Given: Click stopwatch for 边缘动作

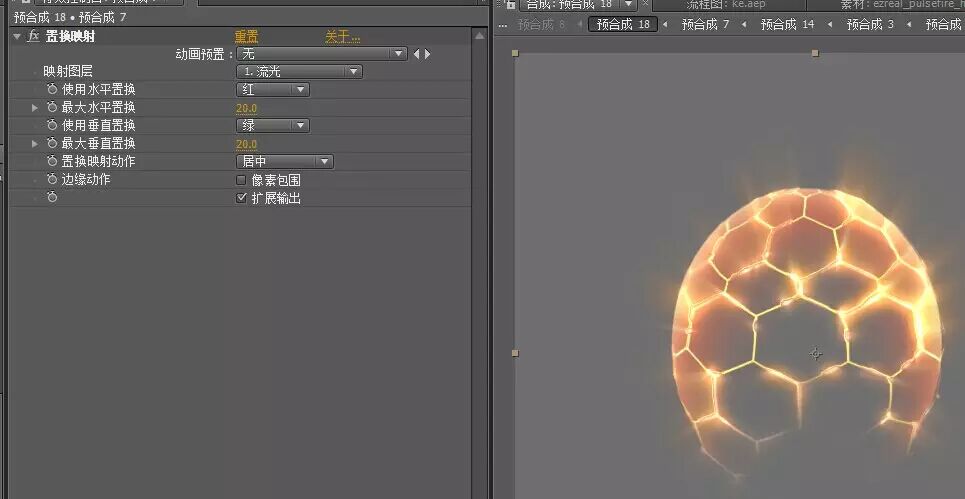Looking at the screenshot, I should click(x=52, y=180).
